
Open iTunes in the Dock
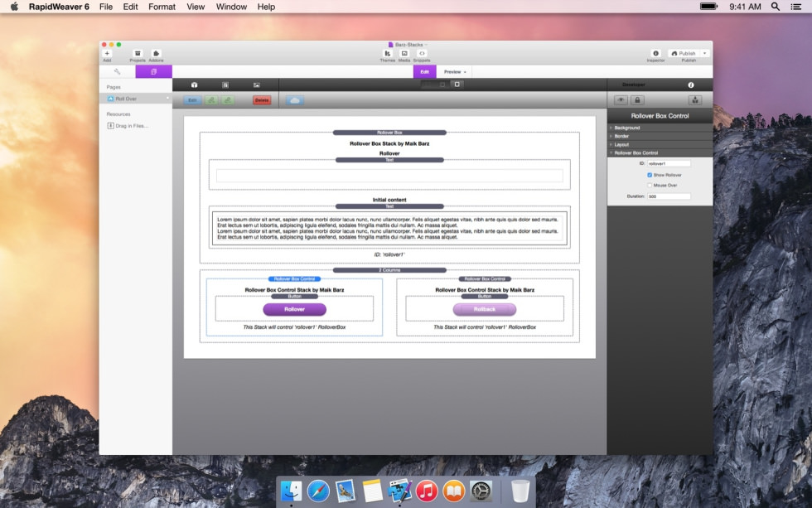tap(427, 491)
